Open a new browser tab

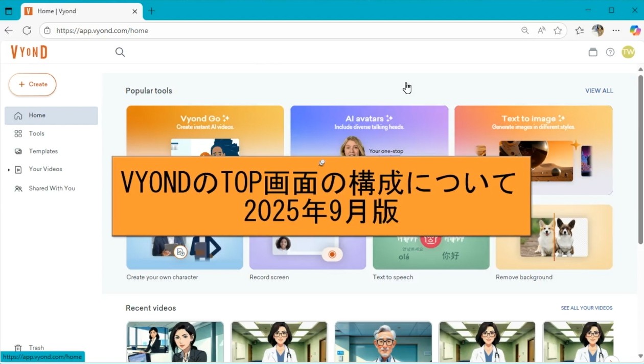point(151,11)
